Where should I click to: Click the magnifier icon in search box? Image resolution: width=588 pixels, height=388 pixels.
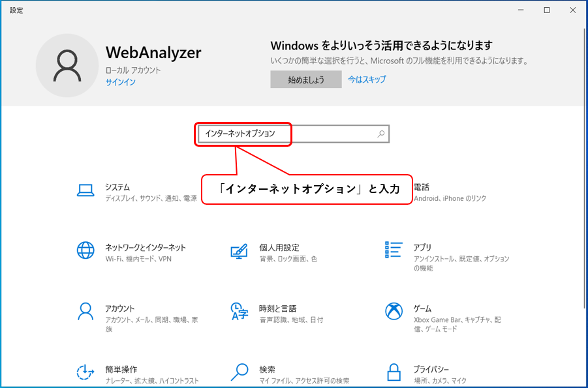pos(380,134)
